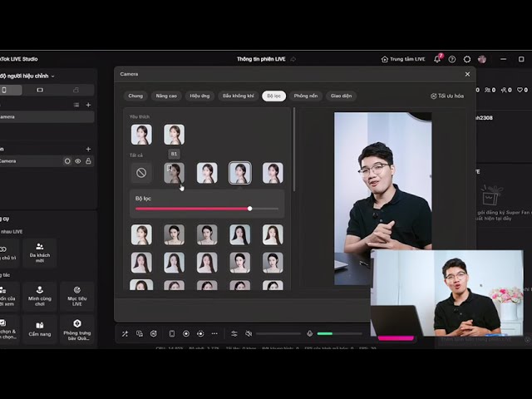Screen dimensions: 532x399
Task: Click the Minh cùng chơi tool
Action: click(x=40, y=297)
